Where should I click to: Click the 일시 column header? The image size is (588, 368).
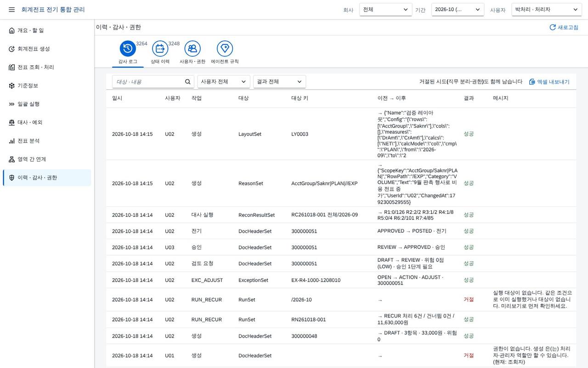tap(117, 98)
